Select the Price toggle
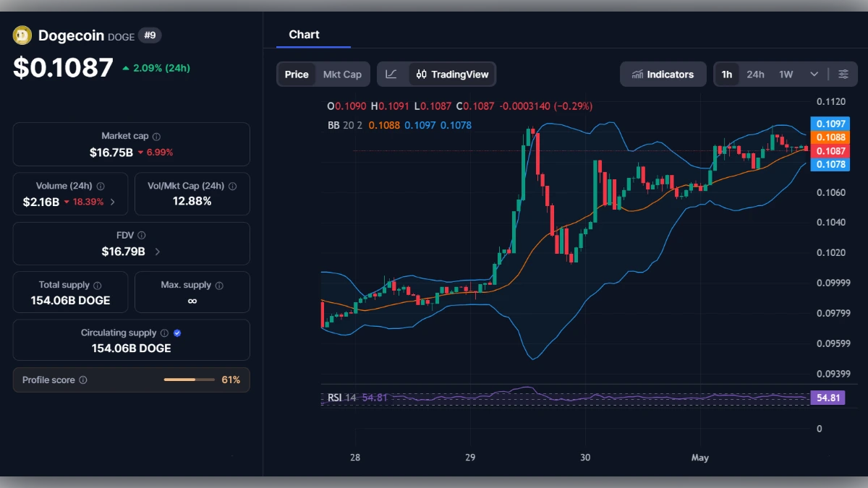 [x=297, y=74]
